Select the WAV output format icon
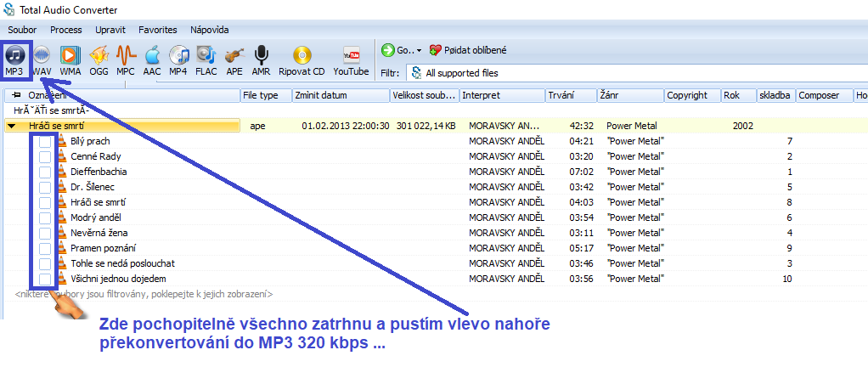Image resolution: width=868 pixels, height=367 pixels. [x=42, y=59]
